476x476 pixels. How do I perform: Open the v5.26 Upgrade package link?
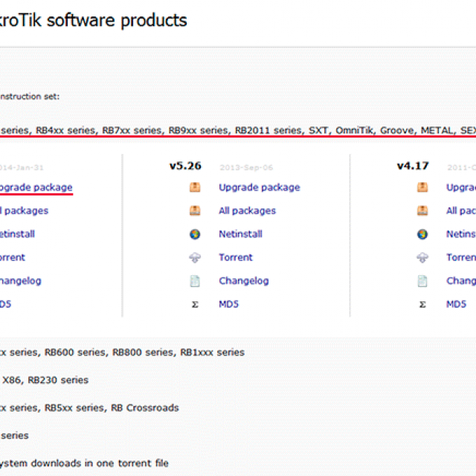[260, 187]
